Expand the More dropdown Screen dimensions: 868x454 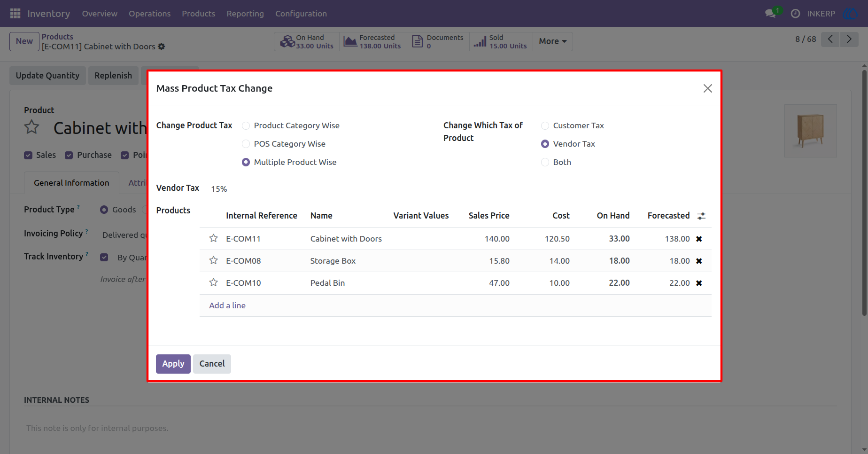coord(553,41)
